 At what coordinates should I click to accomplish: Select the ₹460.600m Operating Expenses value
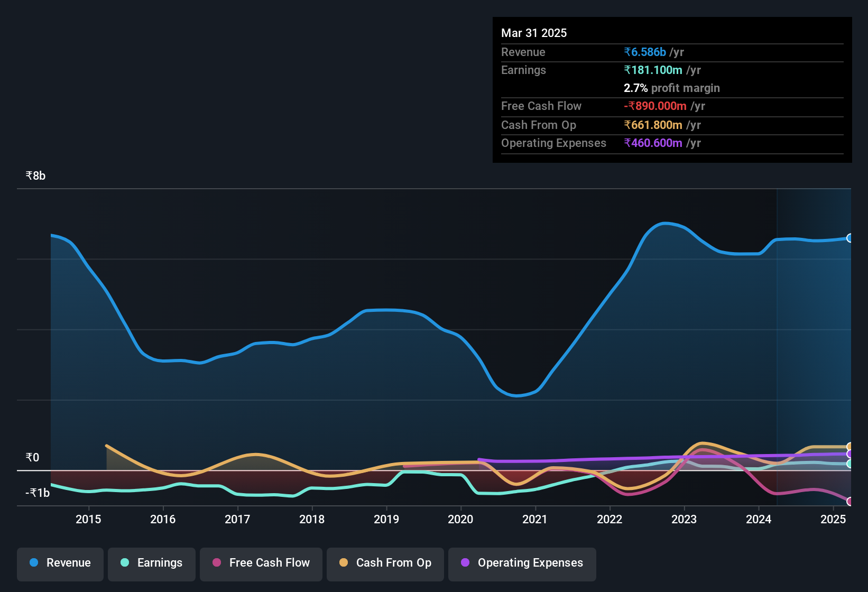[x=653, y=143]
